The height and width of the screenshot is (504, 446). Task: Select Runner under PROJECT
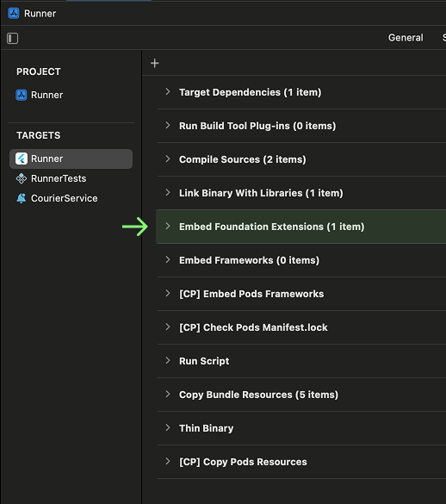click(40, 95)
